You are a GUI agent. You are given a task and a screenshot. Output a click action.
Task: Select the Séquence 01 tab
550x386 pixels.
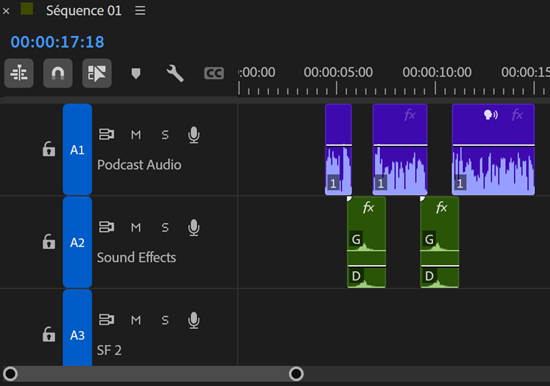point(84,11)
